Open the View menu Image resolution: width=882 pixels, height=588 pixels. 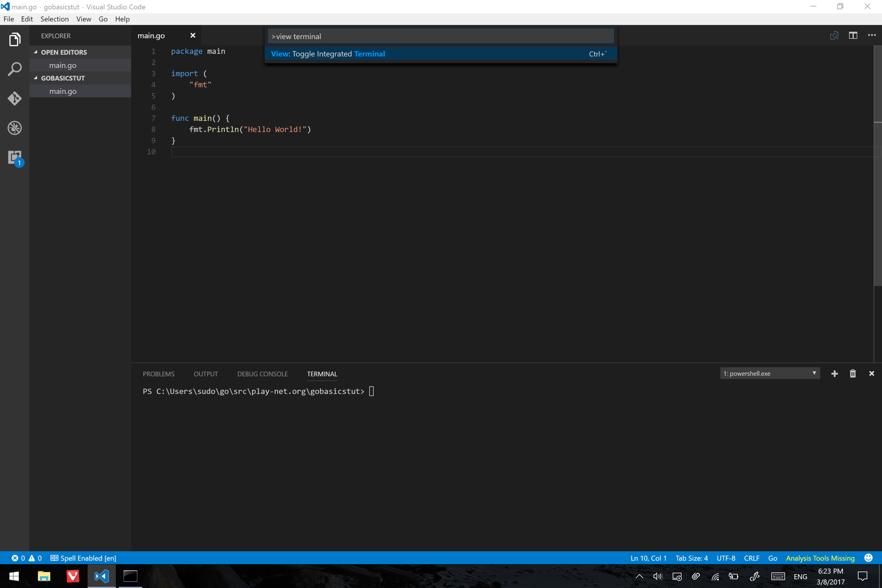click(x=84, y=19)
